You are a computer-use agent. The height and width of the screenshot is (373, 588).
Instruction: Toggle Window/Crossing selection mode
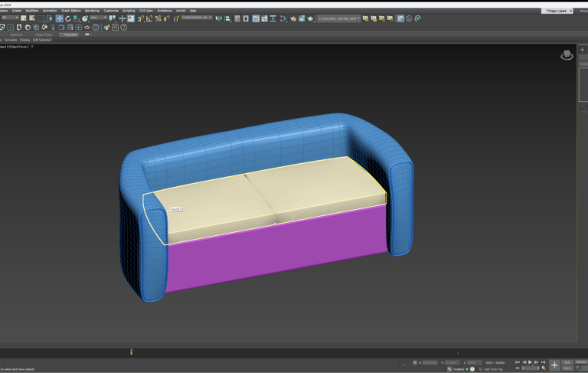[x=50, y=18]
